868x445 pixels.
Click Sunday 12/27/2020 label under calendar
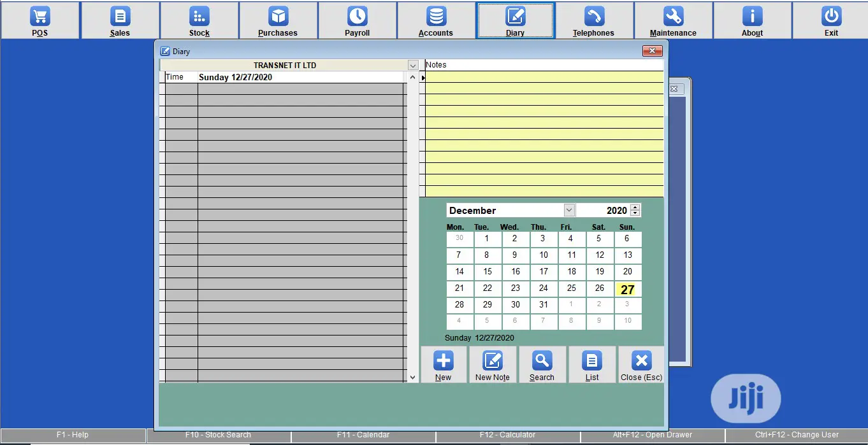click(479, 338)
